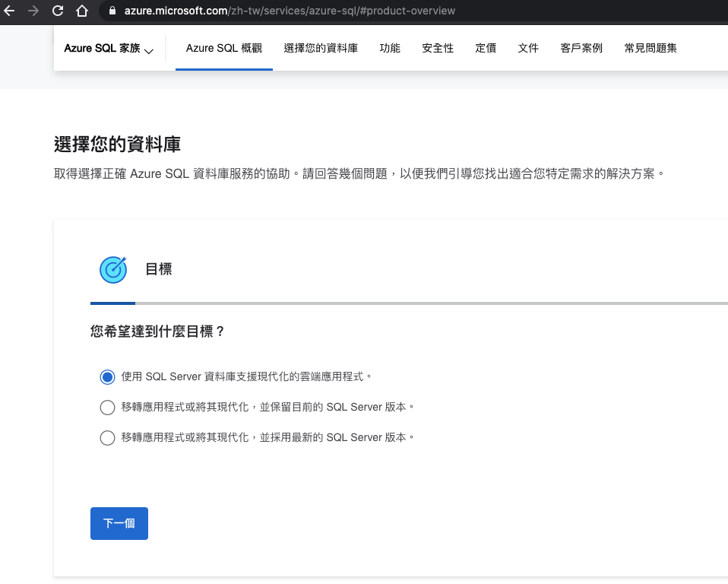
Task: Open the 功能 tab
Action: [390, 49]
